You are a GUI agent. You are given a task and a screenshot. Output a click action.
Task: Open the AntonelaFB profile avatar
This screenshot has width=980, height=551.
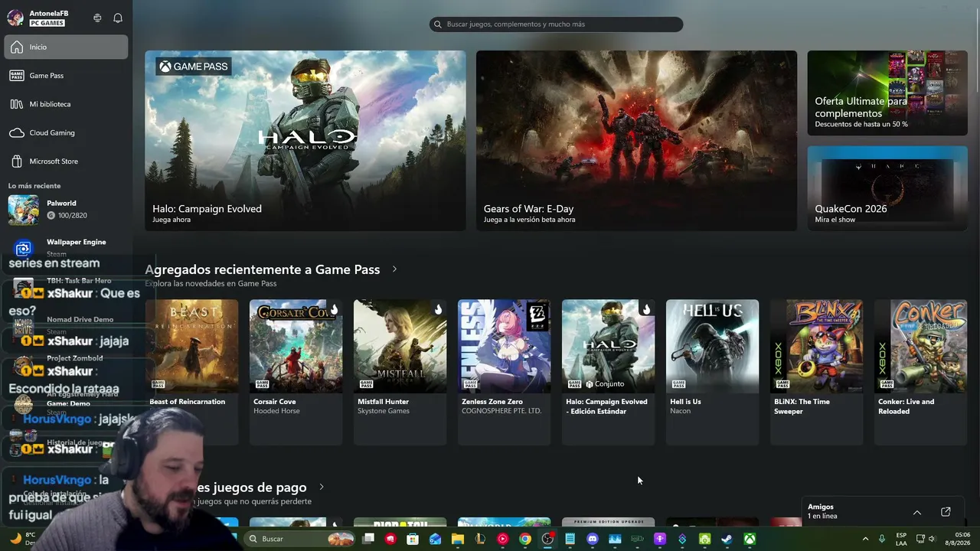pos(15,18)
